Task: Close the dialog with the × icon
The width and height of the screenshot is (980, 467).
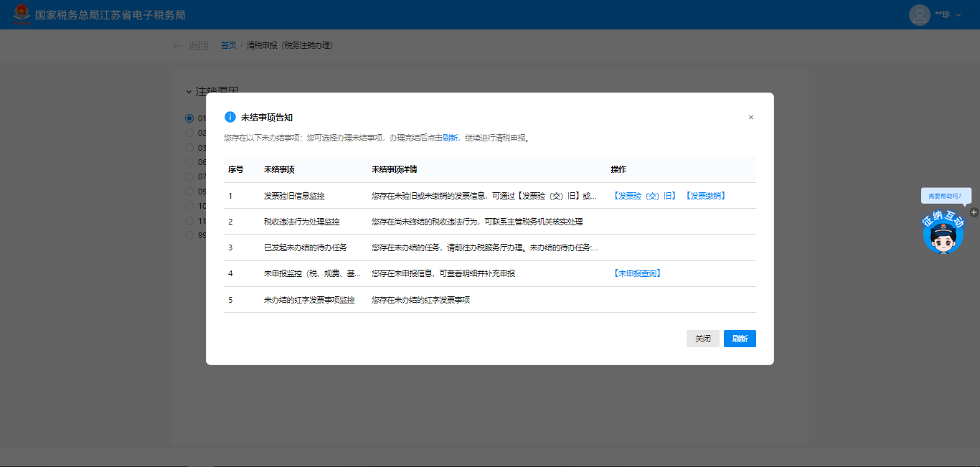Action: (x=750, y=118)
